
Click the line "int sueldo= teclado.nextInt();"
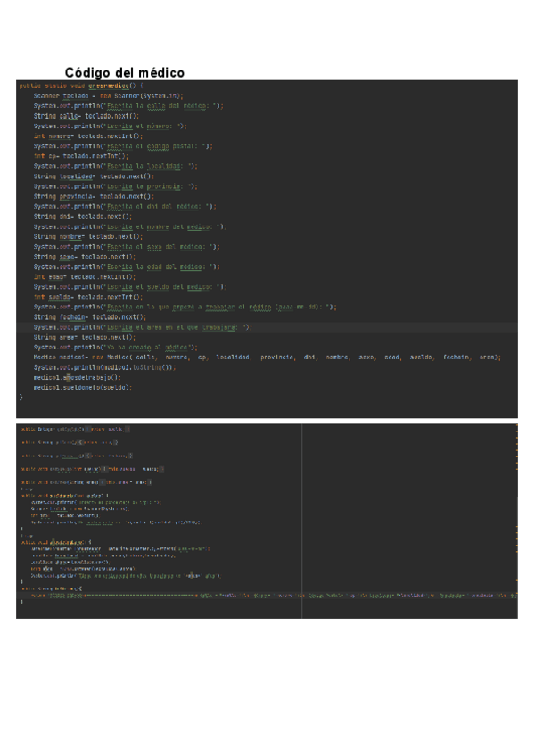(x=88, y=297)
